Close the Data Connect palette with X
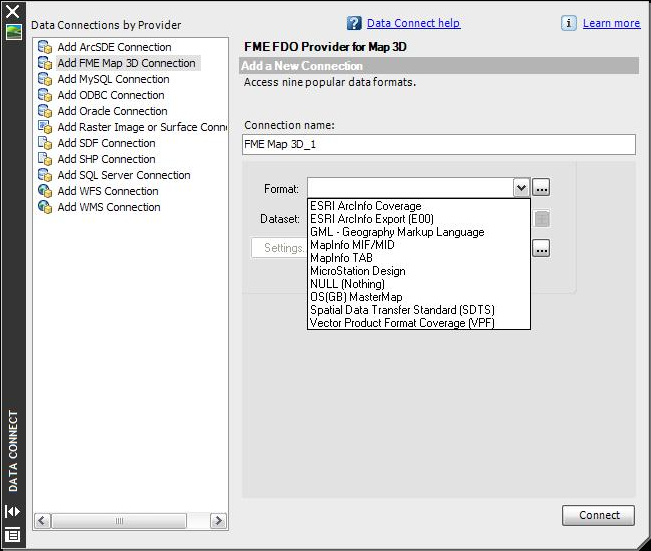651x551 pixels. 12,11
